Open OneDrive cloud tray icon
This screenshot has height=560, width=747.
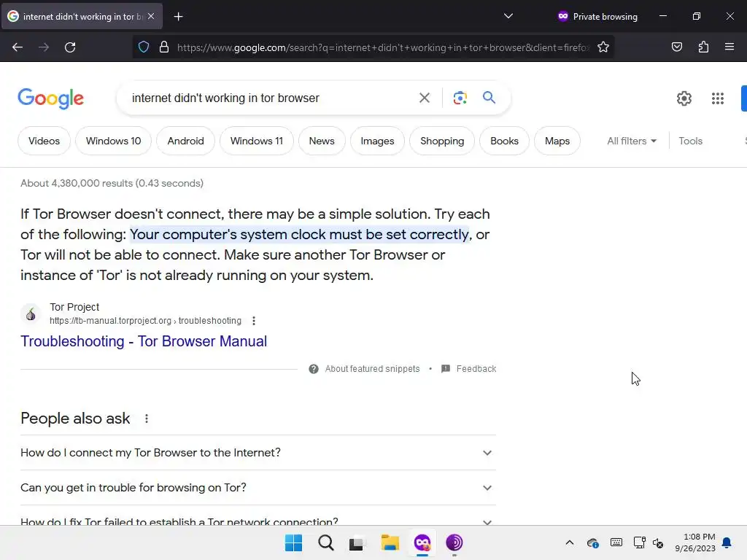592,542
